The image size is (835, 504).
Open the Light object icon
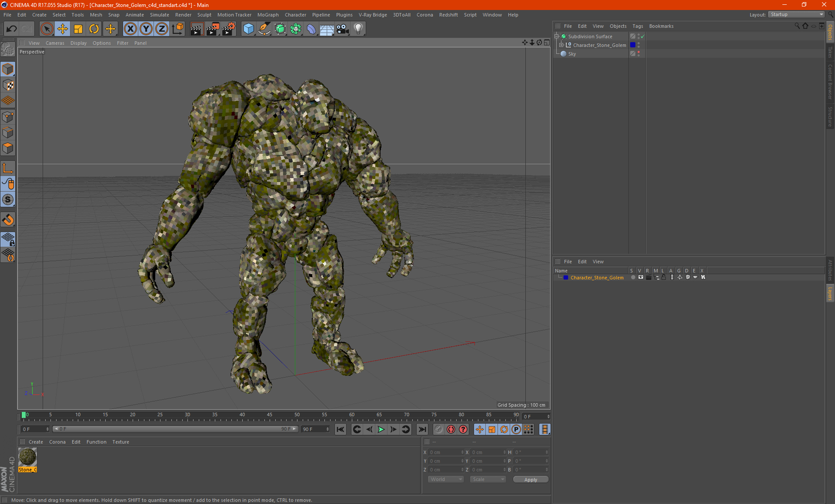point(358,29)
